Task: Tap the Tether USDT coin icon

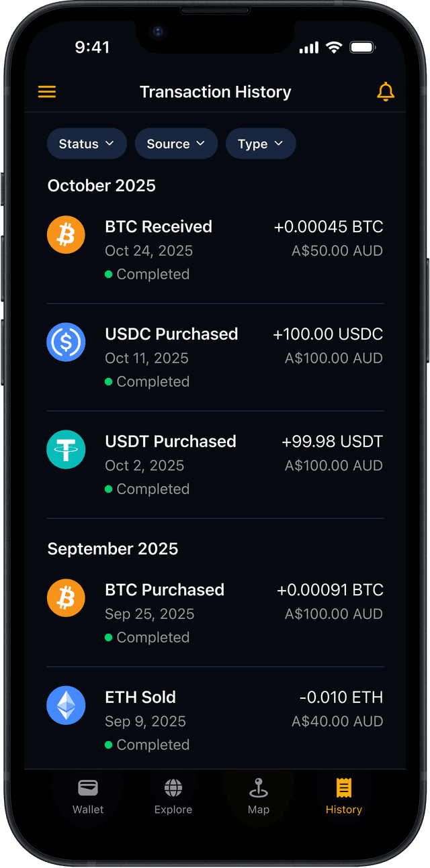Action: click(x=66, y=450)
